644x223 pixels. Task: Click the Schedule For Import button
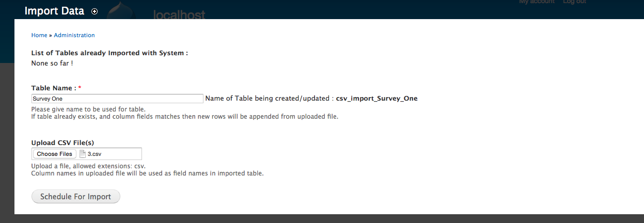76,197
